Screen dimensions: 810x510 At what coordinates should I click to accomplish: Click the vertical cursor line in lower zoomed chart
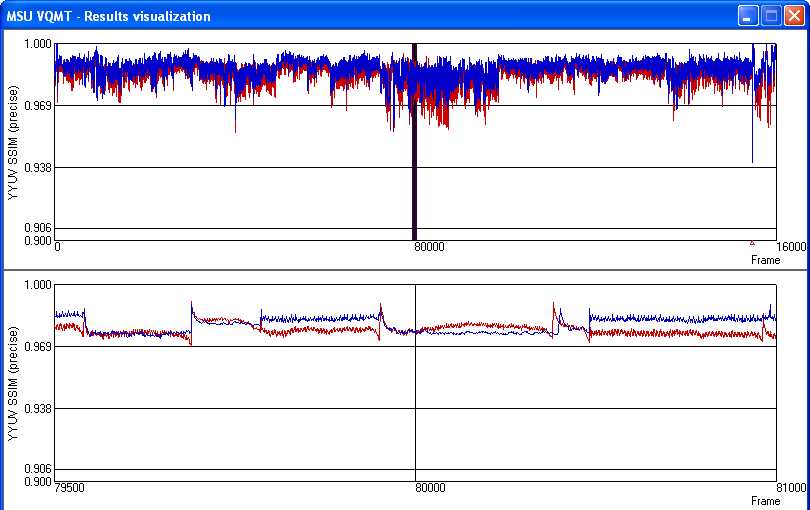(x=415, y=383)
